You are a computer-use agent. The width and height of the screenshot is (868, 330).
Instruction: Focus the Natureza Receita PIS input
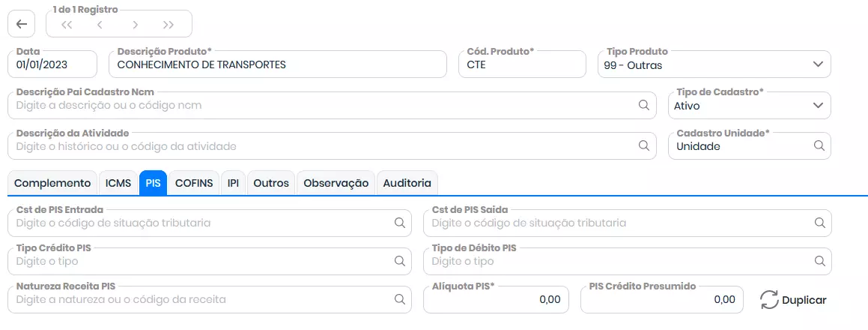[210, 299]
